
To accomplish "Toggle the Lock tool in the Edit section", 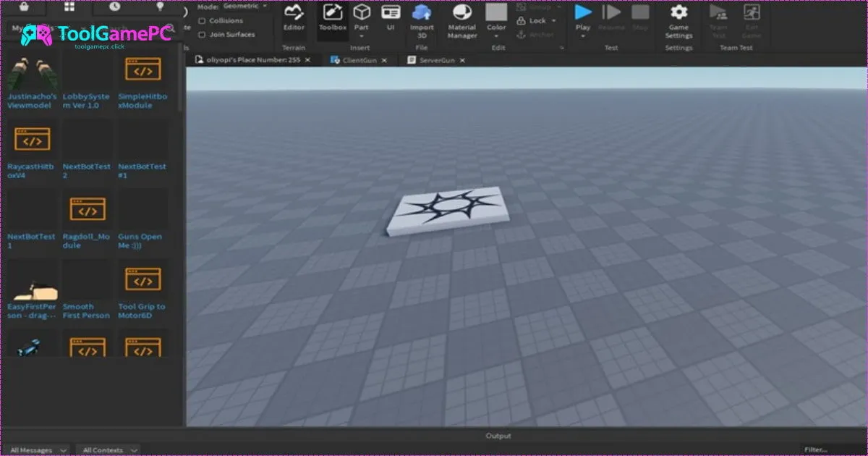I will (x=533, y=20).
